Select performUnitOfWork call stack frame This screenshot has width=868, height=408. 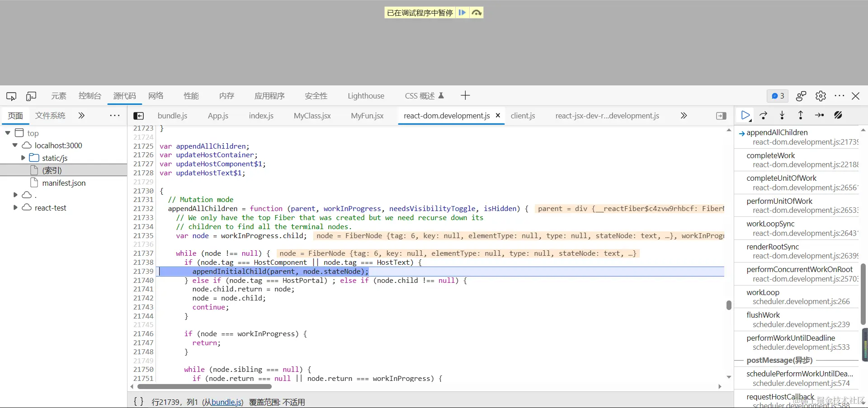point(797,206)
